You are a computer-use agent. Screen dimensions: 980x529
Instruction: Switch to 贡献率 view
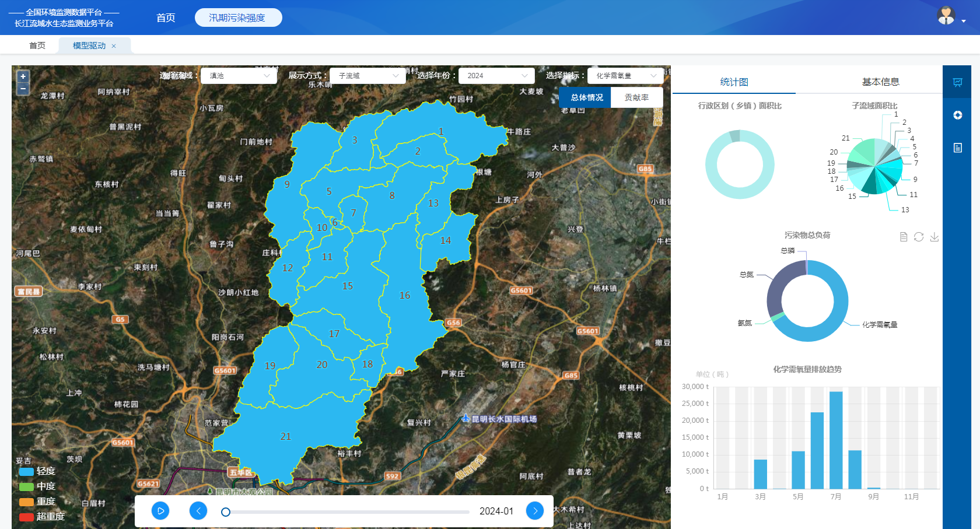pyautogui.click(x=636, y=97)
